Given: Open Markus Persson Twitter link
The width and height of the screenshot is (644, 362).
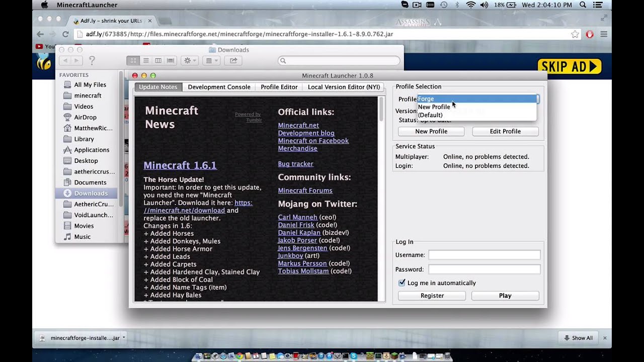Looking at the screenshot, I should (302, 263).
